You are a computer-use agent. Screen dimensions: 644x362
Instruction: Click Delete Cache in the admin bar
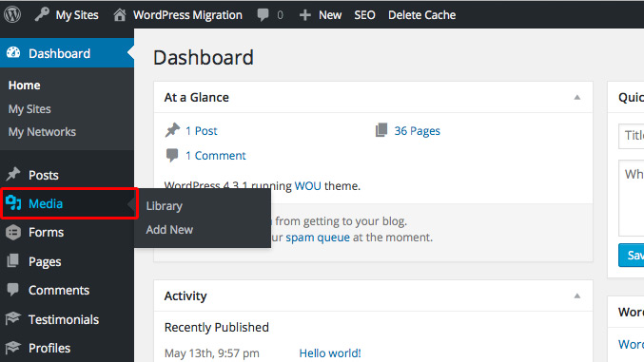point(421,15)
